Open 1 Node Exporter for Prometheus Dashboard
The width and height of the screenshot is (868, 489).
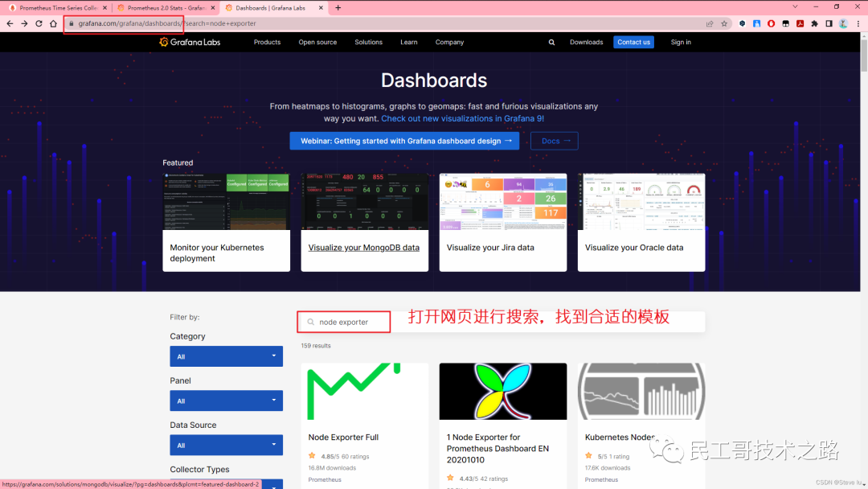(497, 449)
